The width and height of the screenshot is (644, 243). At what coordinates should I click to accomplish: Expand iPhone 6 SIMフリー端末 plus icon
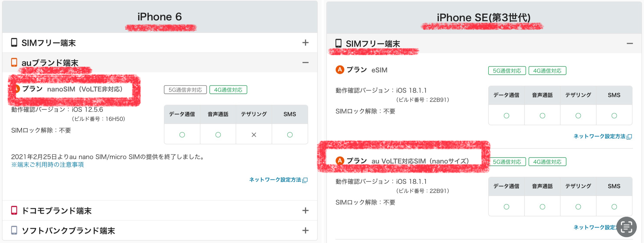coord(305,43)
